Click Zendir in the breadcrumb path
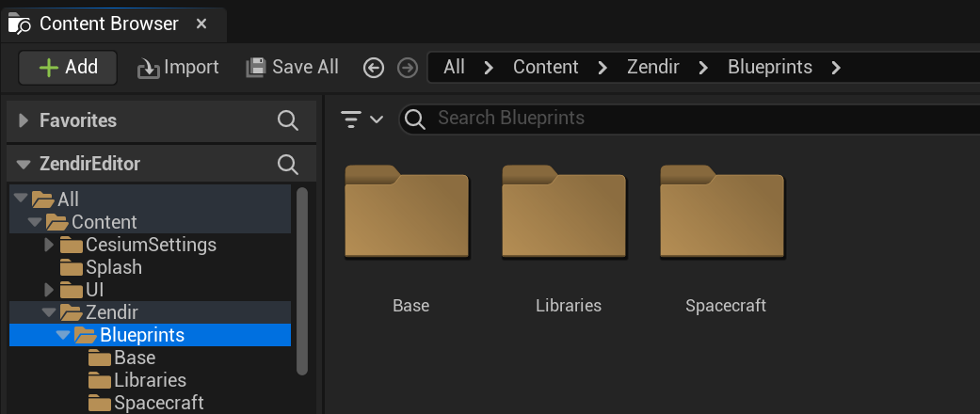 (652, 68)
